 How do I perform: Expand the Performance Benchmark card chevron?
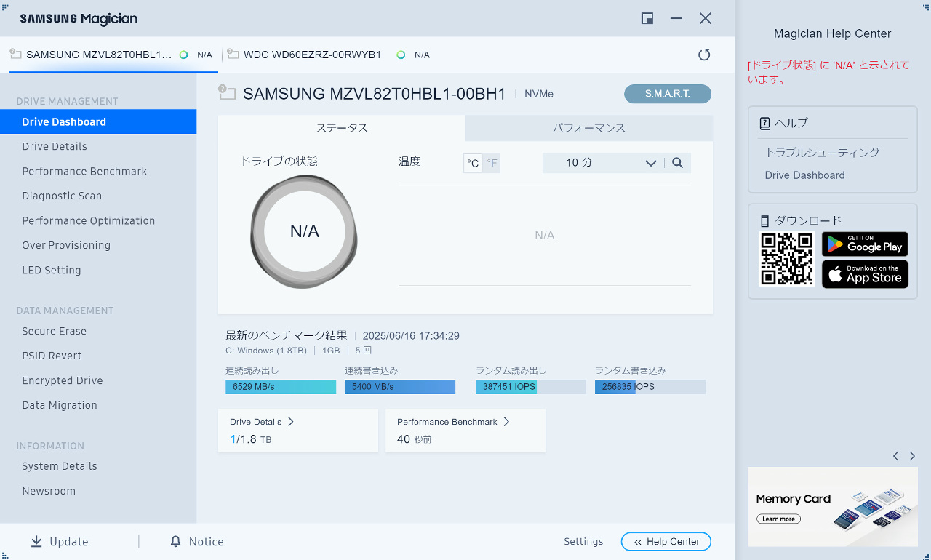(x=507, y=422)
